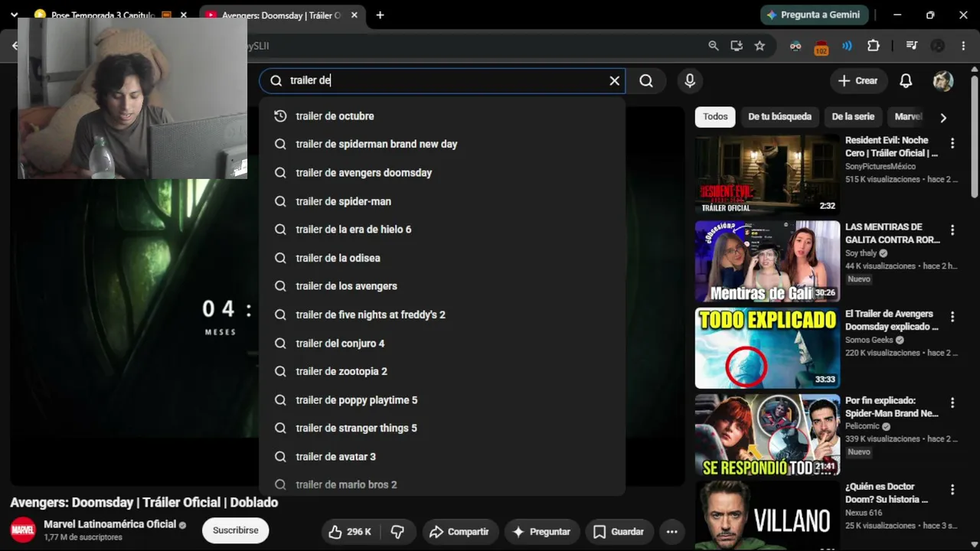Open options menu for Por fin explicado video
This screenshot has height=551, width=980.
[x=952, y=403]
